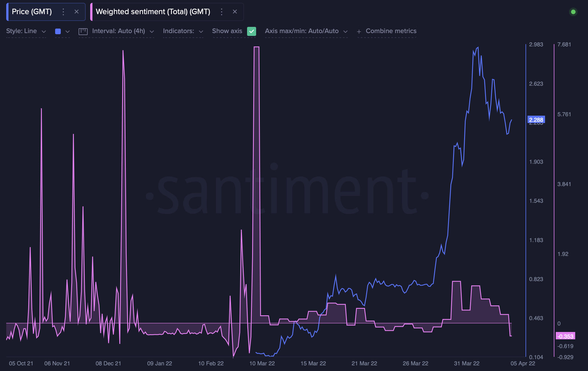588x371 pixels.
Task: Open Price (GMT) options via kebab icon
Action: click(x=63, y=12)
